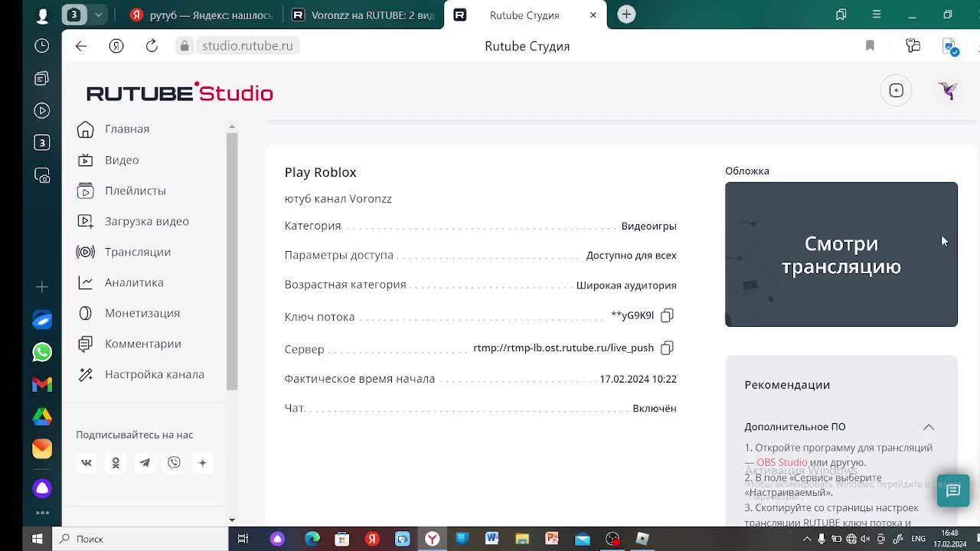This screenshot has height=551, width=980.
Task: Click the Windows search box Поиск
Action: [141, 539]
